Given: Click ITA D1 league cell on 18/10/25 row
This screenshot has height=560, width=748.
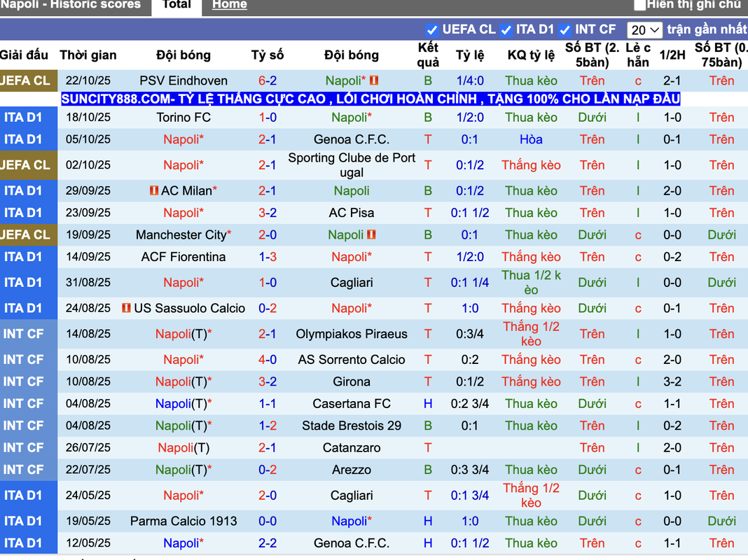Looking at the screenshot, I should [29, 117].
